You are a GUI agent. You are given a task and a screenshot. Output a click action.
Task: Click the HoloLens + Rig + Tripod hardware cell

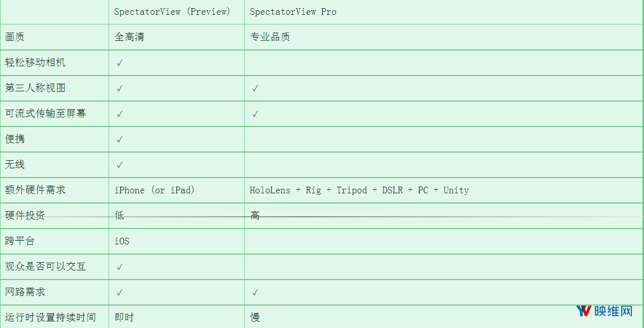[x=359, y=190]
